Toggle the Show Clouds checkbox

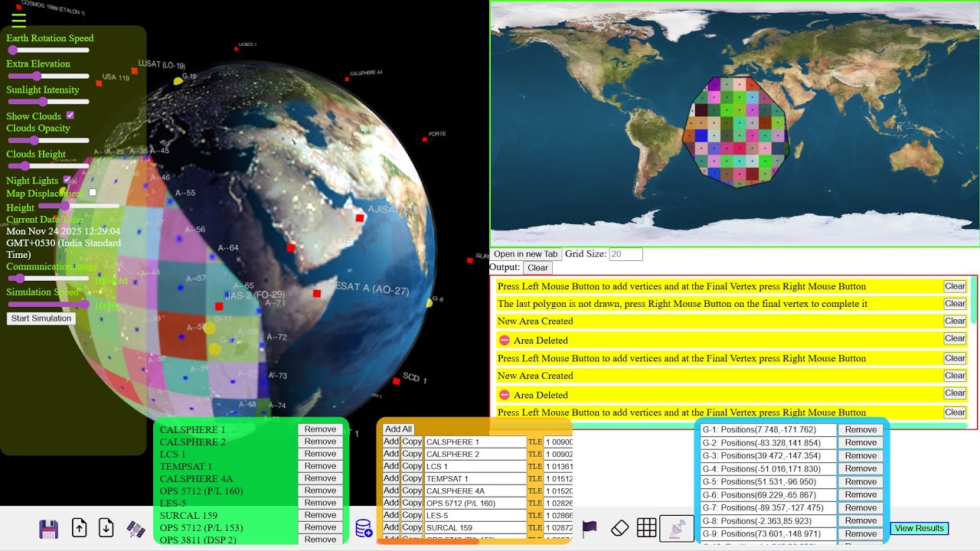70,116
